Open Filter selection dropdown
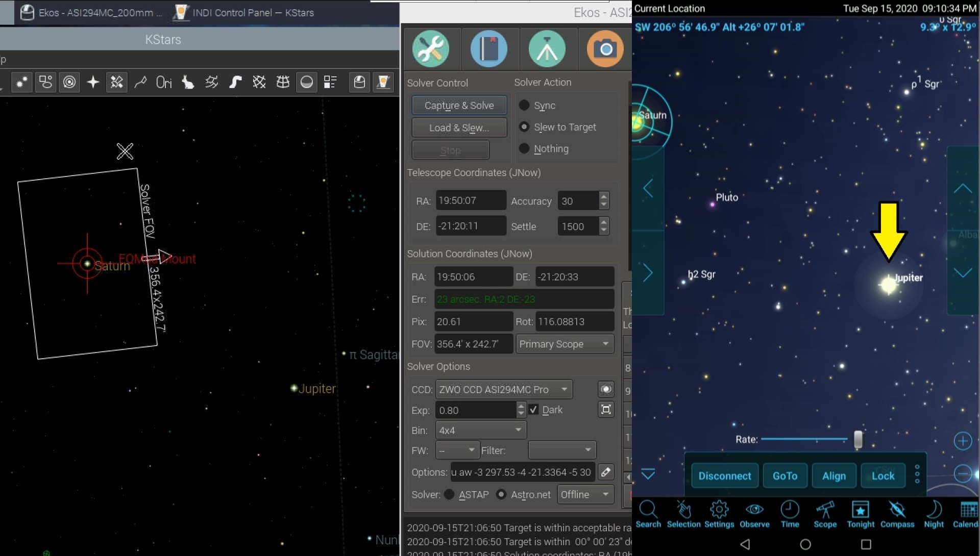 coord(562,450)
